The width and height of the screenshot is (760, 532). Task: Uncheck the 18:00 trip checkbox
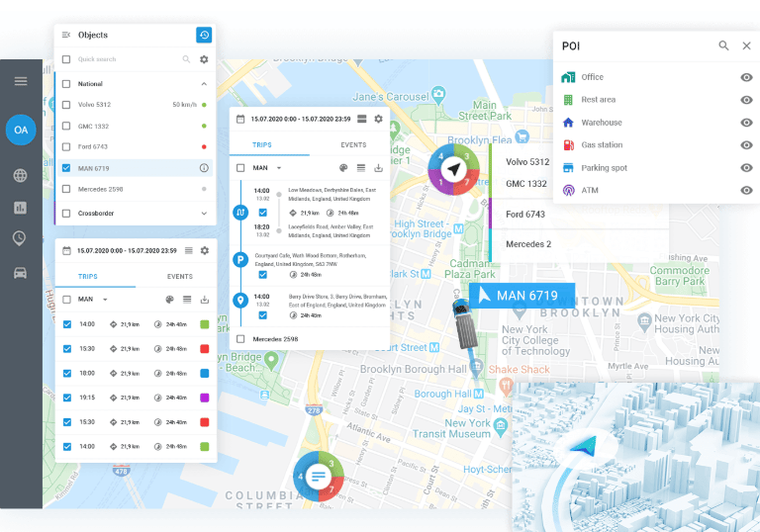tap(67, 373)
